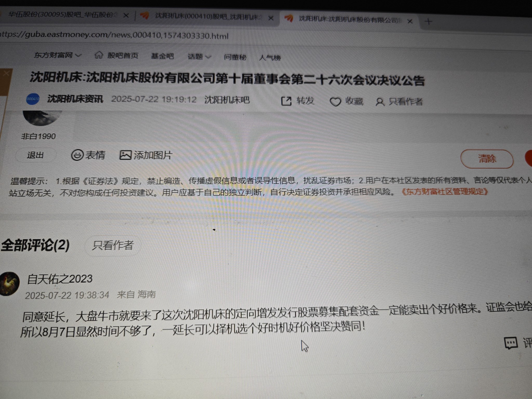Open the 沈阳机床吧 forum link
The image size is (532, 399).
point(227,100)
